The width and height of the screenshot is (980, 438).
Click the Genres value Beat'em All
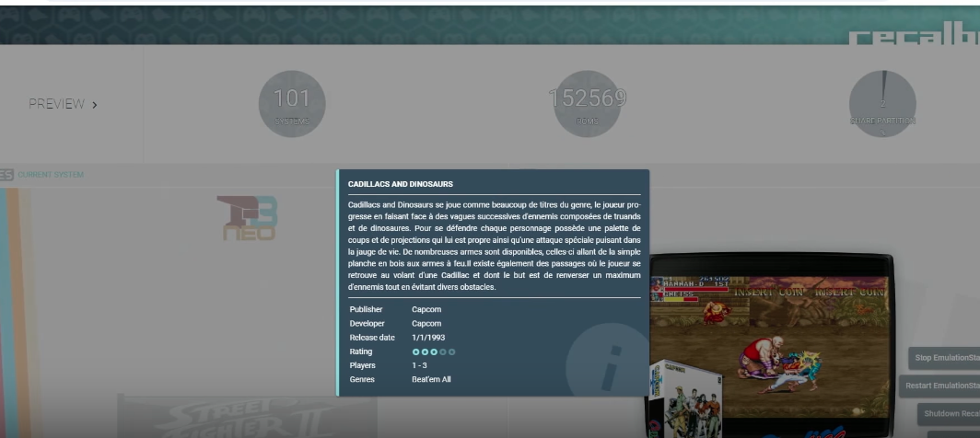tap(431, 379)
